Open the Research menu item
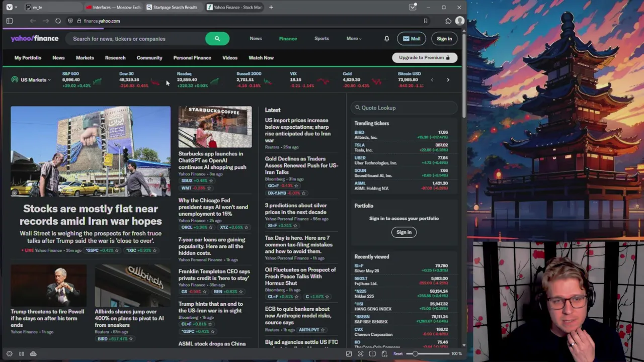Image resolution: width=644 pixels, height=362 pixels. click(115, 58)
